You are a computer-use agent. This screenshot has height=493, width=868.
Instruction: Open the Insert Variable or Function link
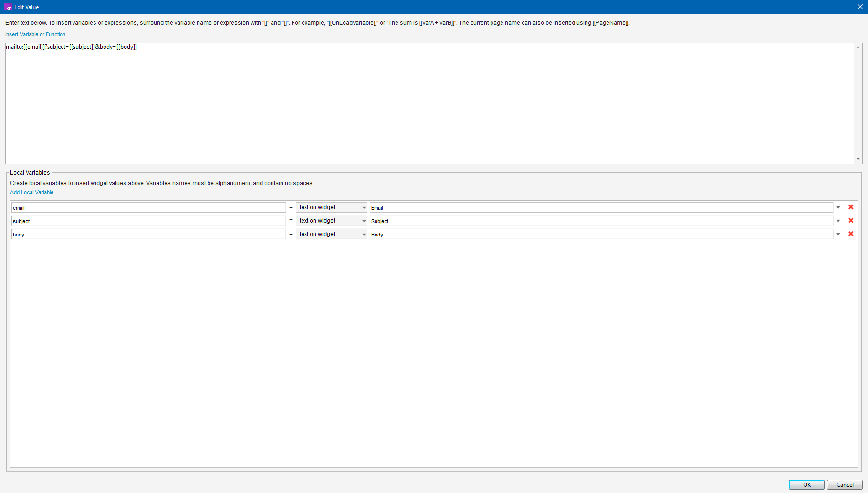pyautogui.click(x=37, y=34)
